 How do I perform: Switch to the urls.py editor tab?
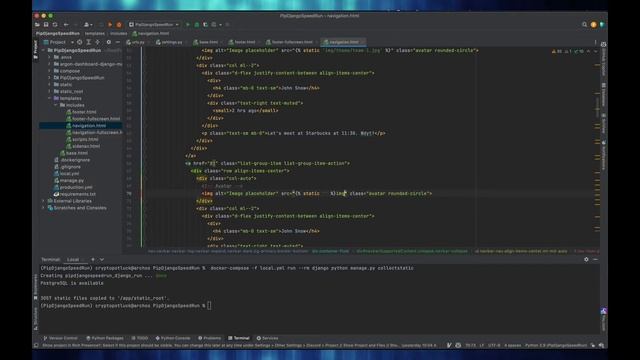(136, 42)
